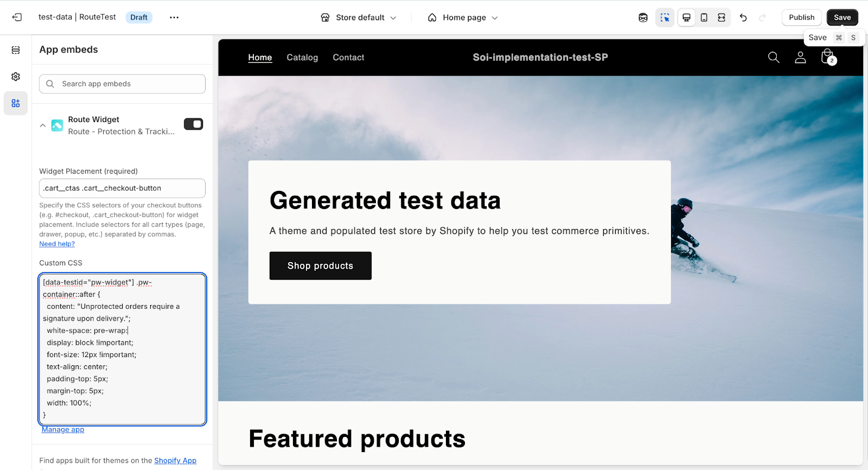Open the Theme settings gear icon
Viewport: 868px width, 470px height.
tap(16, 77)
